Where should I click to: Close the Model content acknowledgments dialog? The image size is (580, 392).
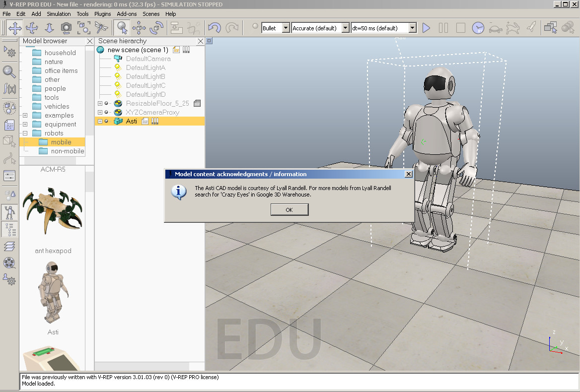pos(408,174)
